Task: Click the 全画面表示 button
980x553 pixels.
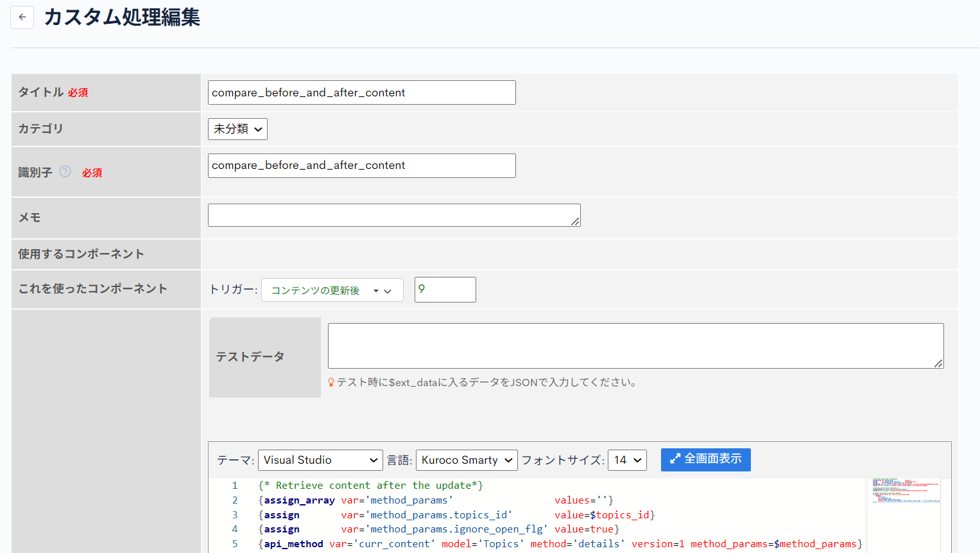Action: [705, 459]
